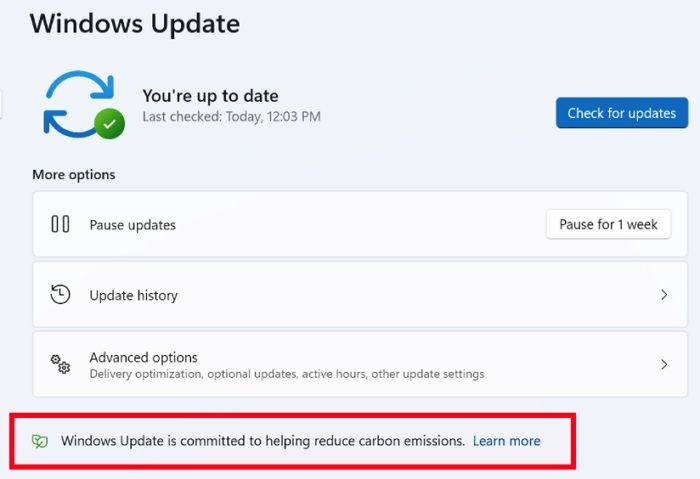Check for updates now
Viewport: 700px width, 479px height.
622,113
